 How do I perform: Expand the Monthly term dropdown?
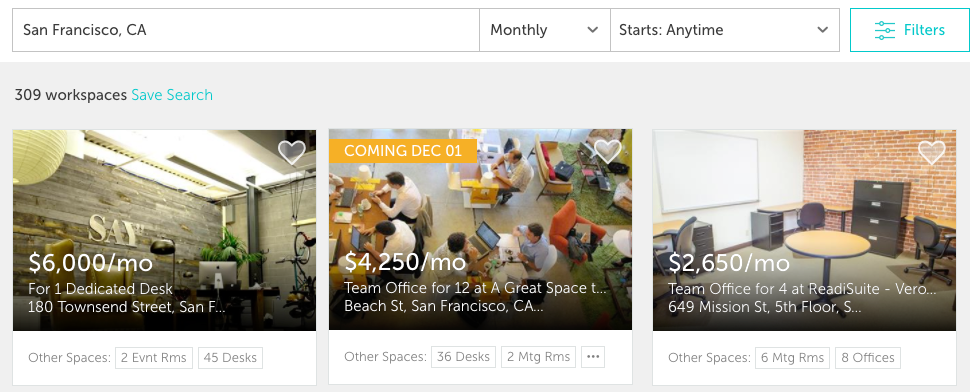pos(544,30)
